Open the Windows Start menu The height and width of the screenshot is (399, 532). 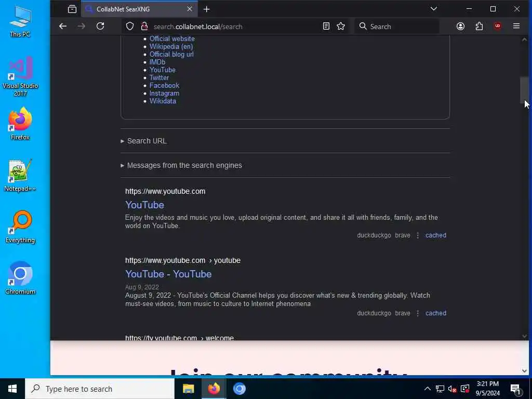point(12,389)
